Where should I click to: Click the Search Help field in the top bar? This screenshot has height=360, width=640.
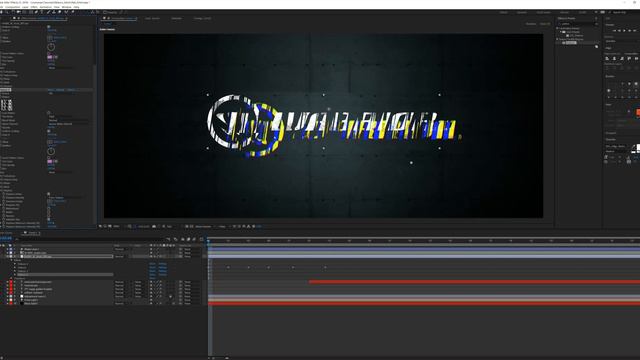621,12
